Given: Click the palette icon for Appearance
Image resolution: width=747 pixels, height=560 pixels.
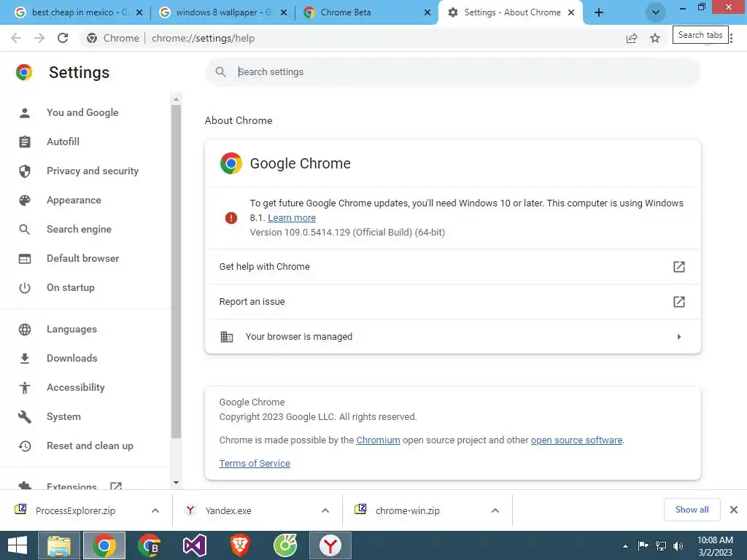Looking at the screenshot, I should (x=25, y=201).
